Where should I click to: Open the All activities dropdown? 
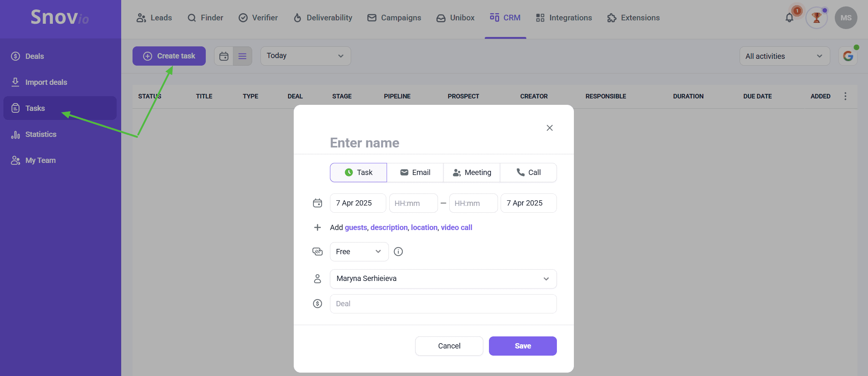pyautogui.click(x=784, y=56)
